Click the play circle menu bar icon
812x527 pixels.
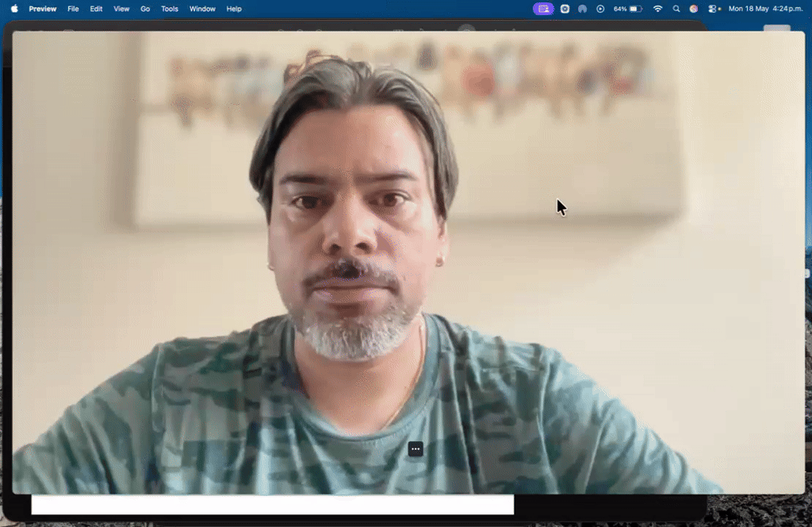click(600, 9)
